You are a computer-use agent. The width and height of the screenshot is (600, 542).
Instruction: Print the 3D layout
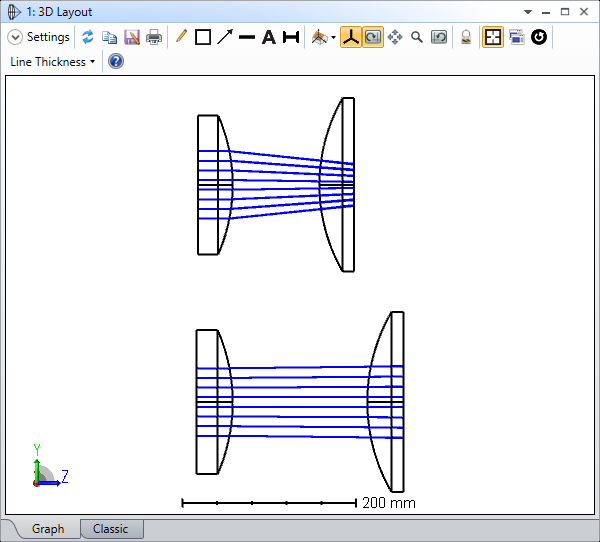[x=154, y=37]
